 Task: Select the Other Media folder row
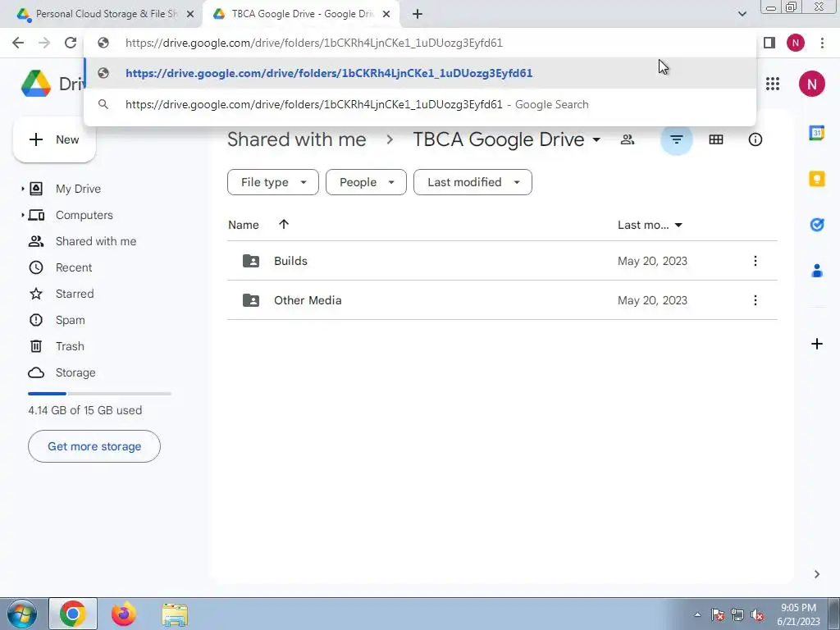pos(502,300)
